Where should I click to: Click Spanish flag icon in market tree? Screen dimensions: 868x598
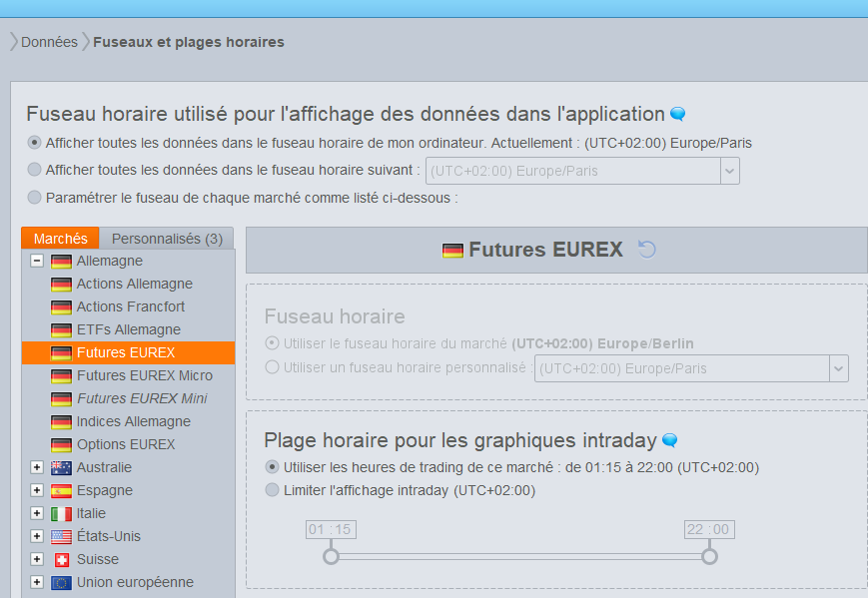point(61,491)
